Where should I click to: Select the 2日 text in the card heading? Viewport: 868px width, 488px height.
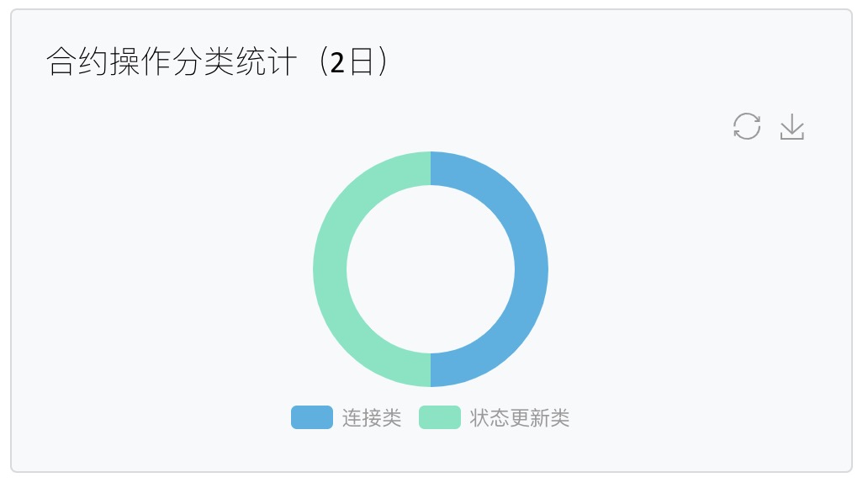(347, 61)
